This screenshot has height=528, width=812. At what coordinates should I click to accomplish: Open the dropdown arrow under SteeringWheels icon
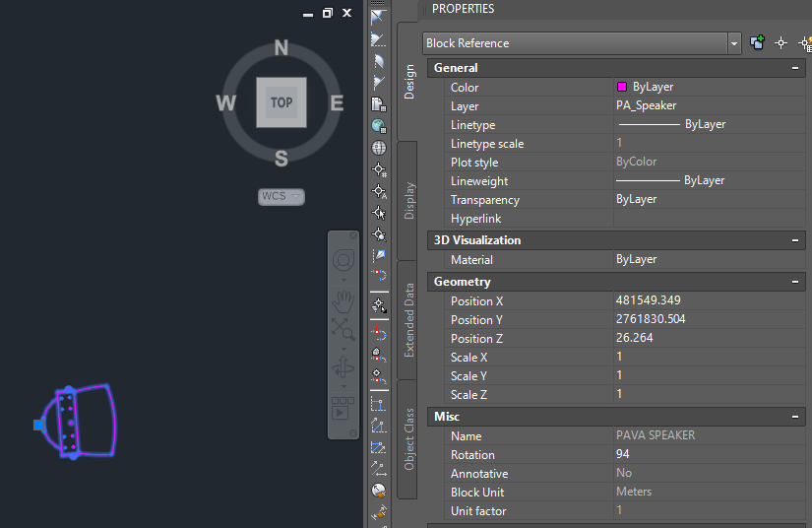pos(344,281)
